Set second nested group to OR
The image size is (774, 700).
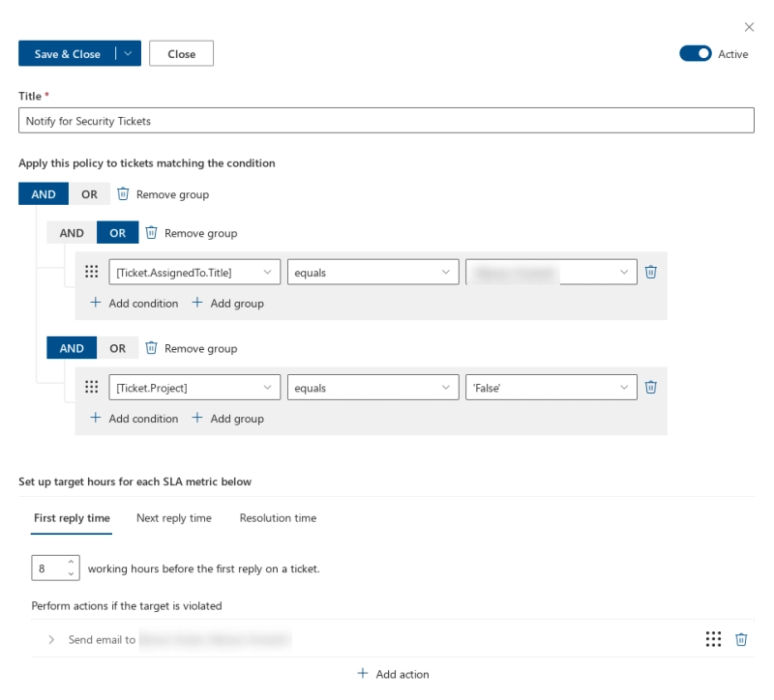click(x=117, y=348)
